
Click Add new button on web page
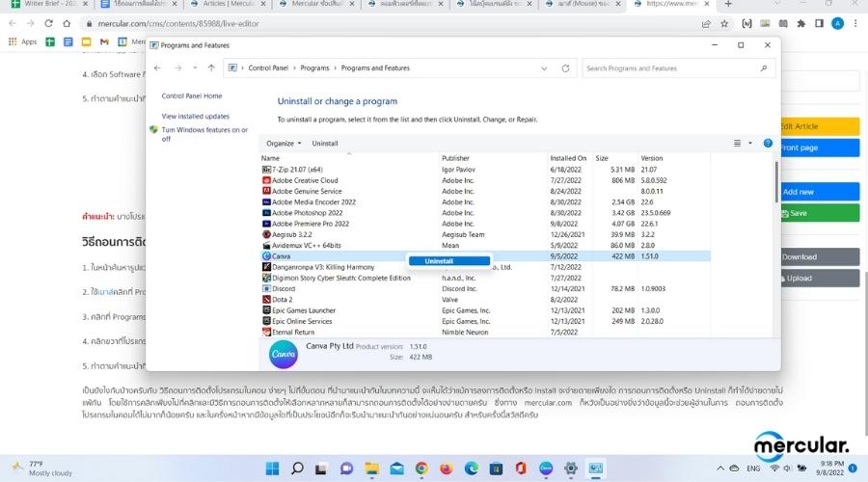coord(819,192)
